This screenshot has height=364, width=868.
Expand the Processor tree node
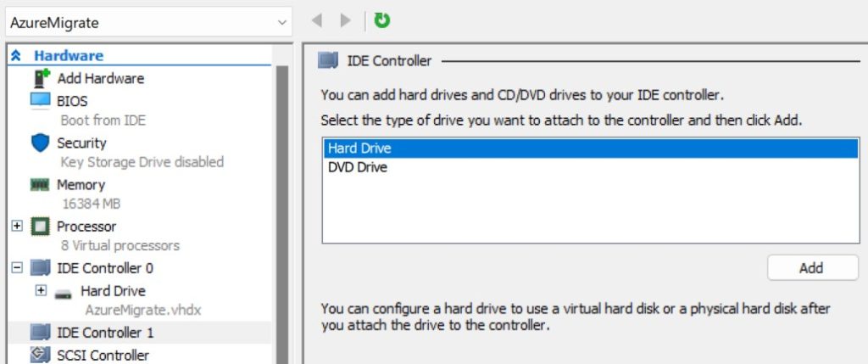coord(17,227)
